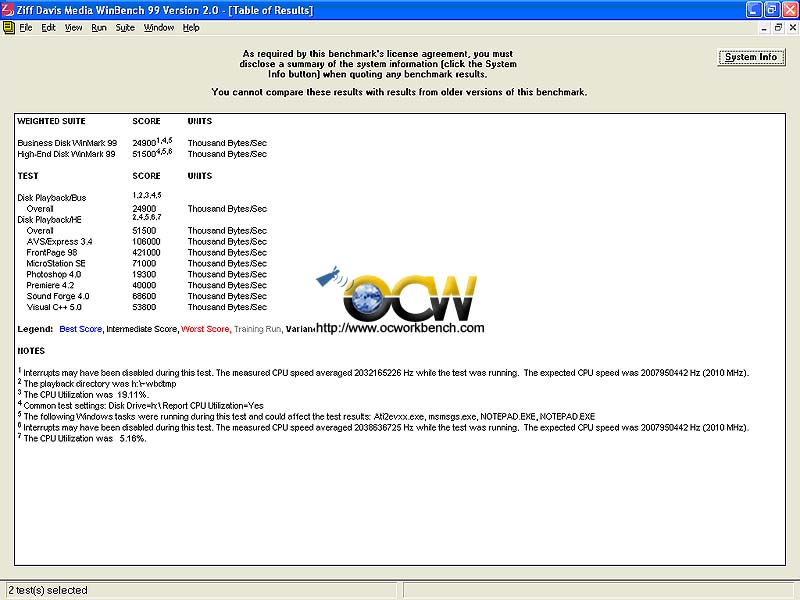Open the Run menu
This screenshot has height=600, width=800.
pos(99,28)
